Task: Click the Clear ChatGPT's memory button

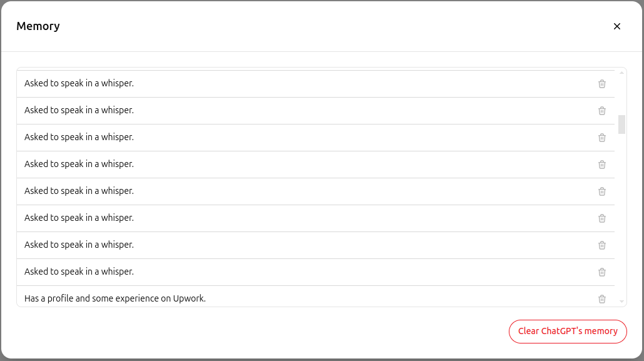Action: (567, 331)
